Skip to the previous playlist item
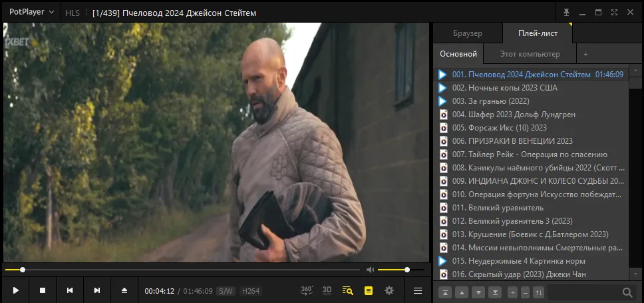644x303 pixels. click(x=70, y=290)
